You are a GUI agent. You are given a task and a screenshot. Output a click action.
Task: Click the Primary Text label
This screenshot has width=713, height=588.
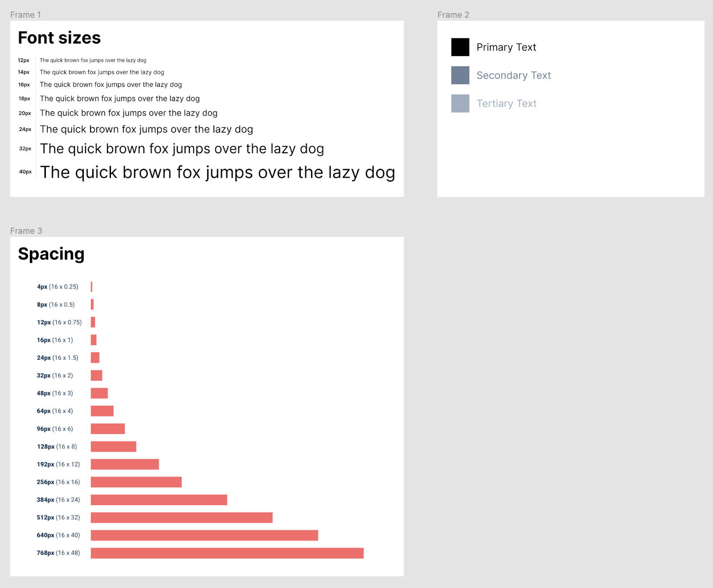506,47
